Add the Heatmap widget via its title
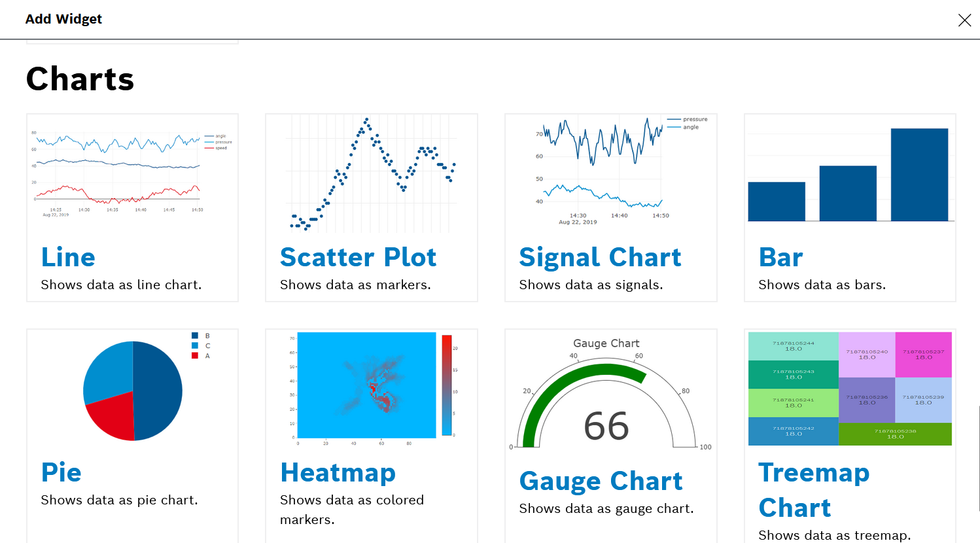Viewport: 980px width, 543px height. (x=338, y=472)
